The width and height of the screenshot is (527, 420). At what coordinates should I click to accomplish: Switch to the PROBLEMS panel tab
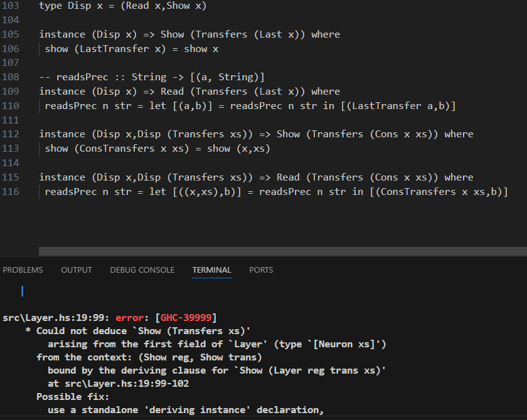23,270
